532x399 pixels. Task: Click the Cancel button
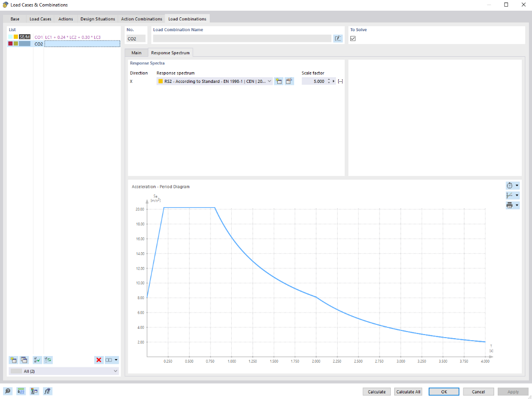pyautogui.click(x=478, y=391)
